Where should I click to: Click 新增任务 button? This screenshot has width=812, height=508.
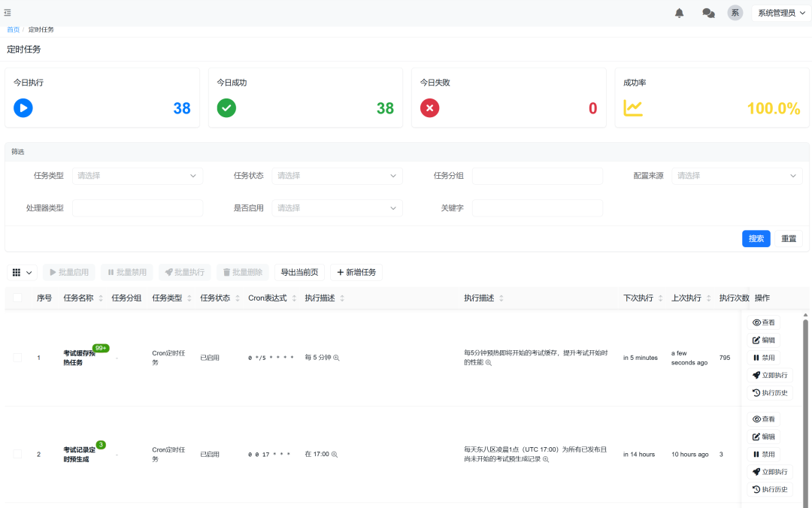point(356,272)
